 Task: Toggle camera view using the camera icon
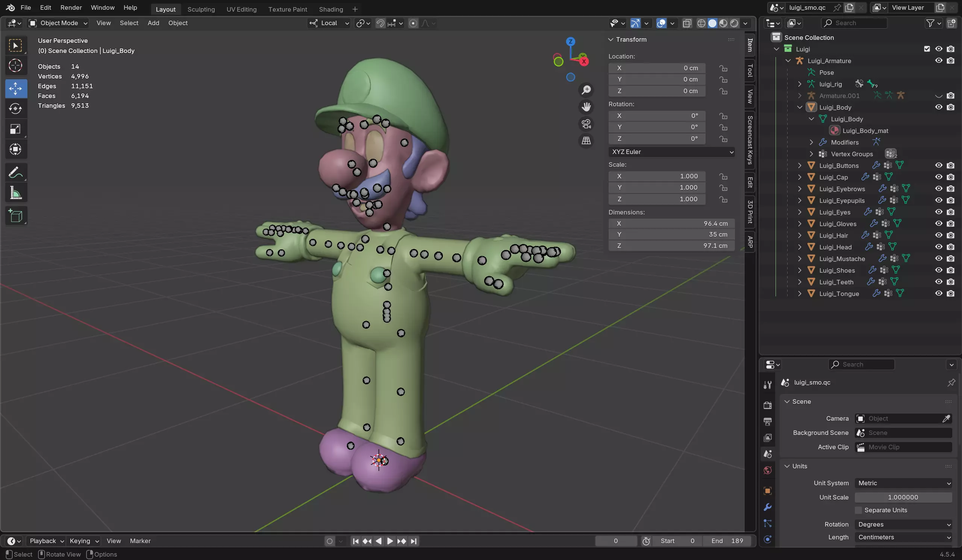(x=586, y=124)
